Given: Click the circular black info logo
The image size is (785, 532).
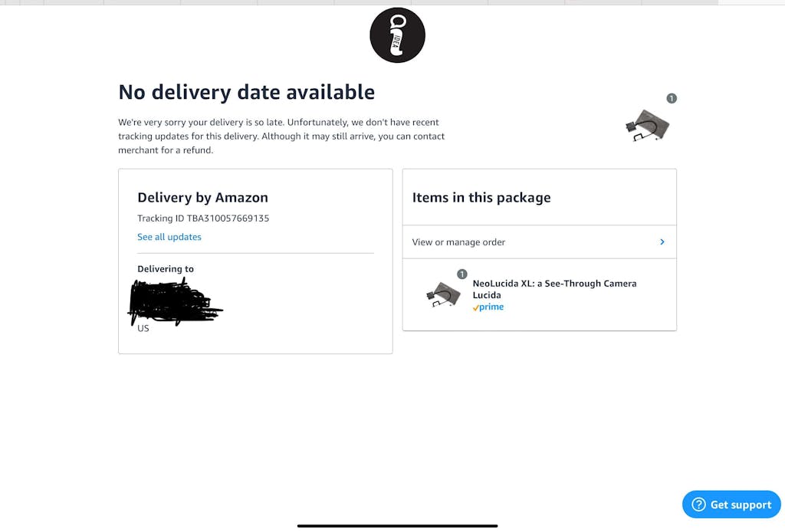Looking at the screenshot, I should point(397,35).
